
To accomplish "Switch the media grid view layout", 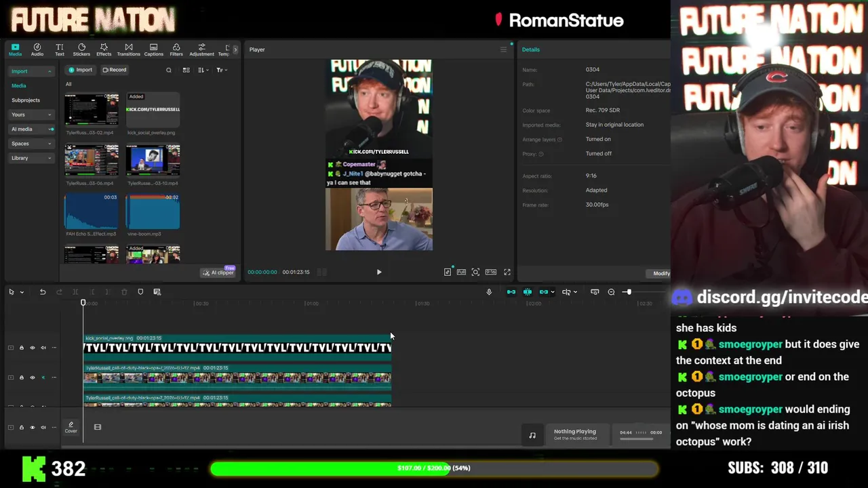I will click(186, 70).
